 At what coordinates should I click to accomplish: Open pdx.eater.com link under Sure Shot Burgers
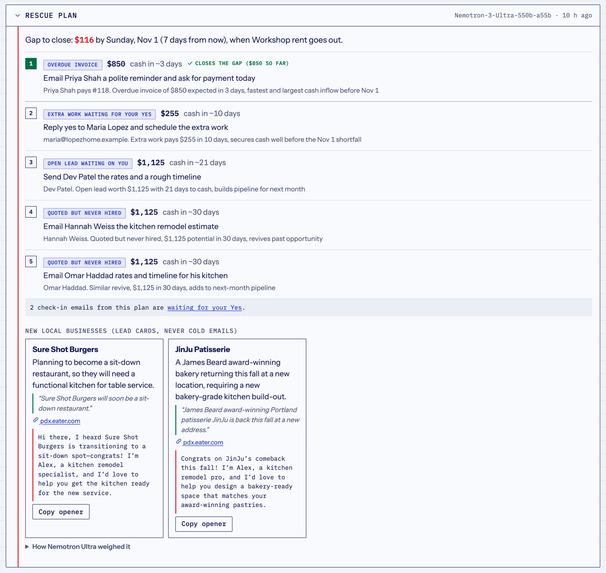point(60,421)
